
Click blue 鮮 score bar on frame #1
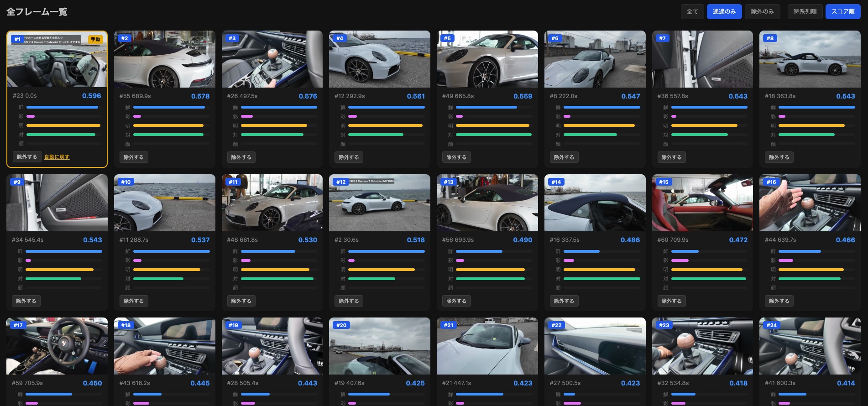click(62, 107)
